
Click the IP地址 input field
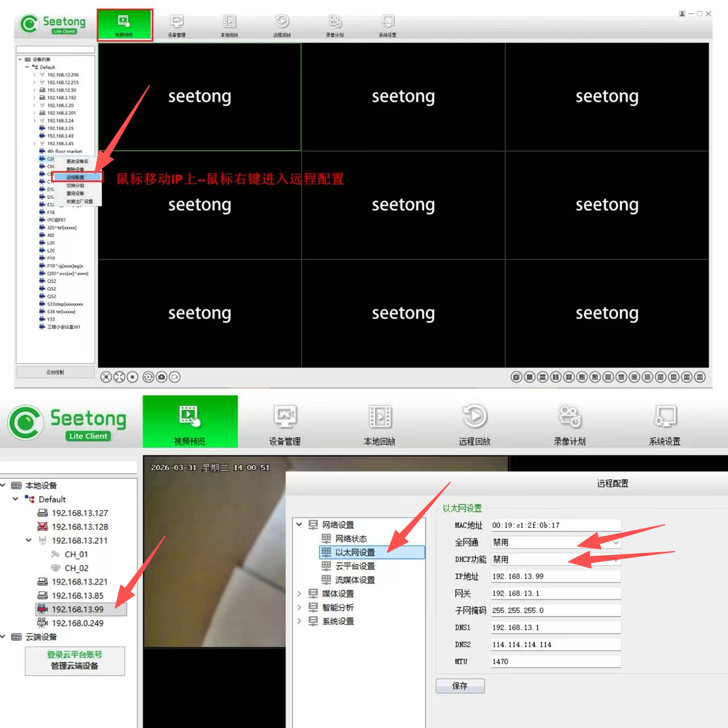555,577
